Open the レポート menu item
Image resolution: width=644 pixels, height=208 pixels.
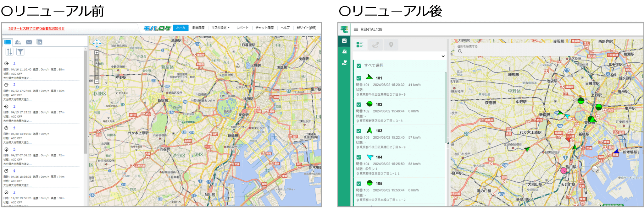(242, 28)
